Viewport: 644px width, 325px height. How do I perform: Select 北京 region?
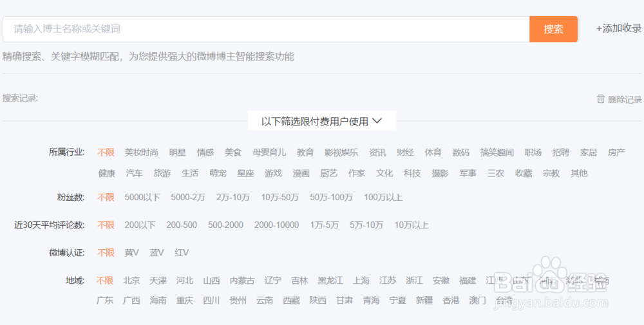coord(131,281)
